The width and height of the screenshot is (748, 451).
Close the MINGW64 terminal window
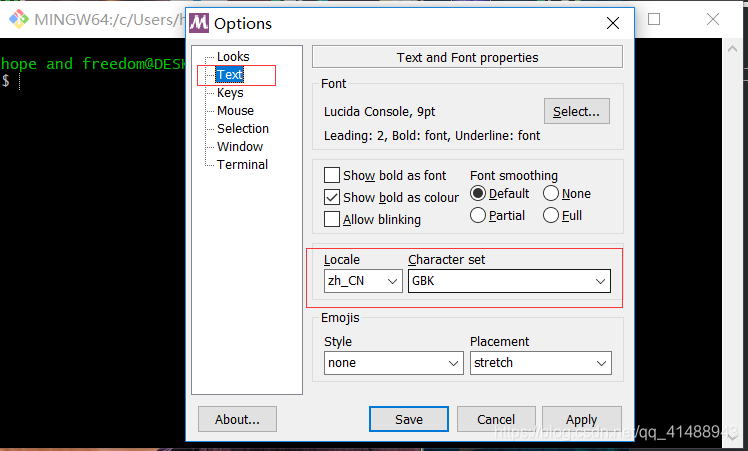(713, 19)
